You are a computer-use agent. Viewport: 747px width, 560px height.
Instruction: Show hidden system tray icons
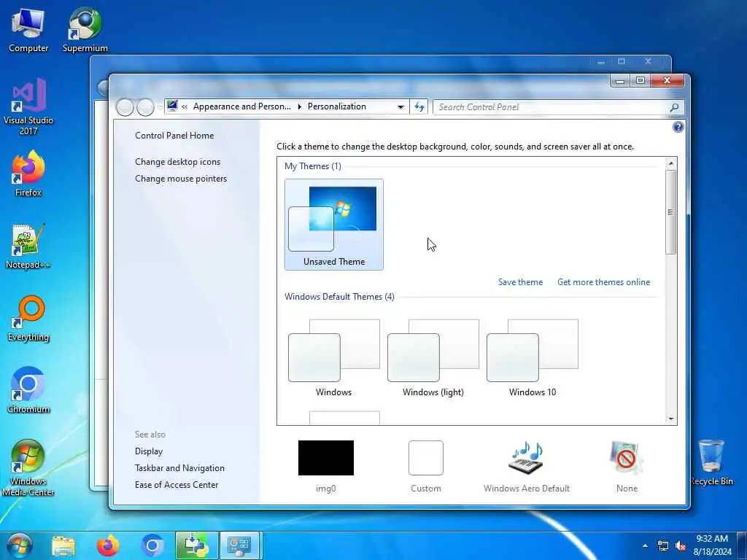pyautogui.click(x=645, y=545)
